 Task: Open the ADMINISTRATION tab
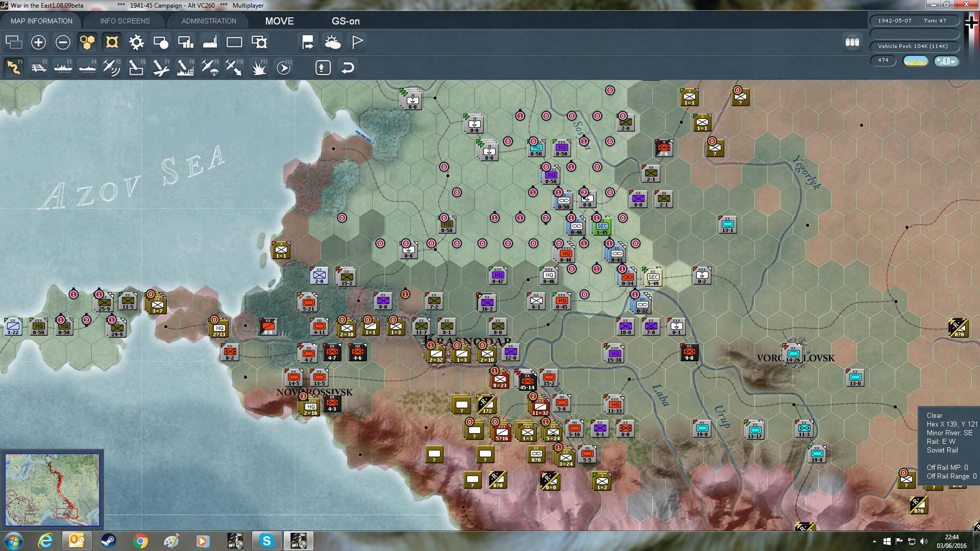(x=209, y=21)
